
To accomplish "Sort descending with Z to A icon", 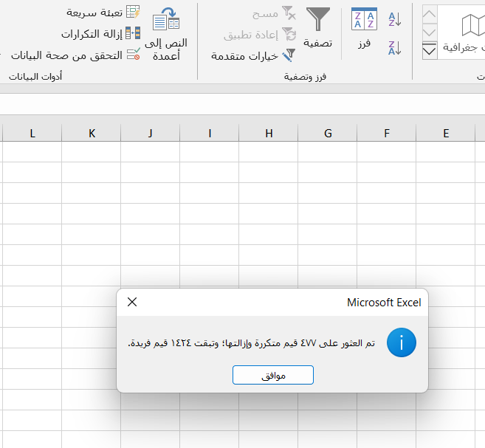I will 395,48.
